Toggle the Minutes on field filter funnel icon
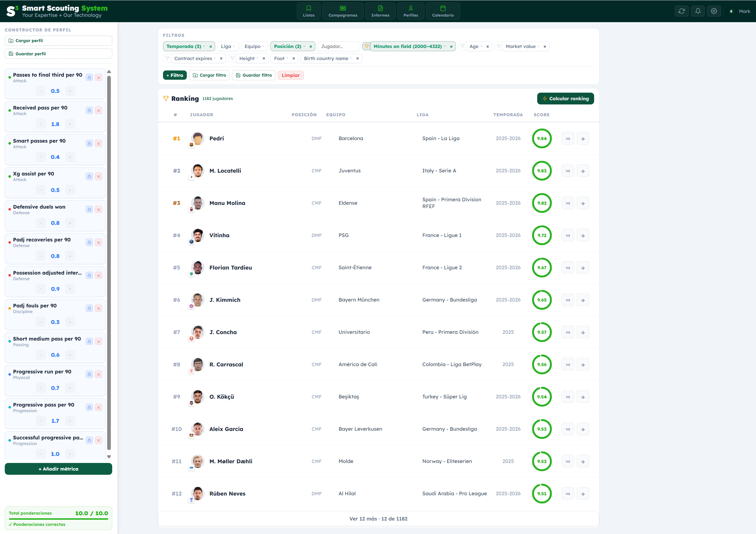Image resolution: width=756 pixels, height=534 pixels. tap(366, 47)
